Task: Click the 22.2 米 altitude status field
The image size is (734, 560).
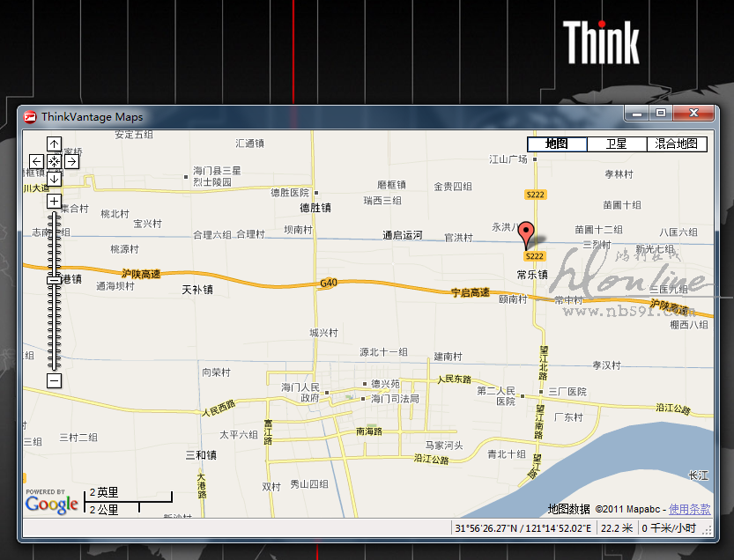Action: [616, 528]
